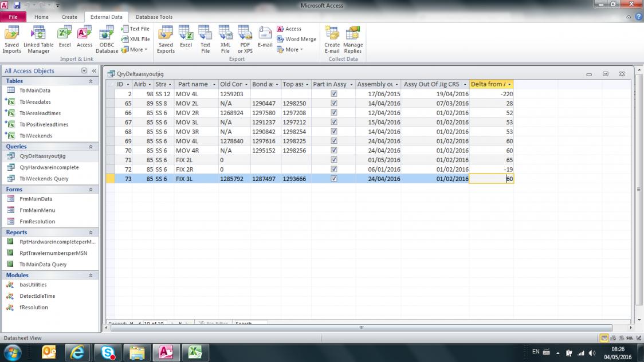
Task: Uncheck Part in Assy for FIX 3L row
Action: [334, 179]
